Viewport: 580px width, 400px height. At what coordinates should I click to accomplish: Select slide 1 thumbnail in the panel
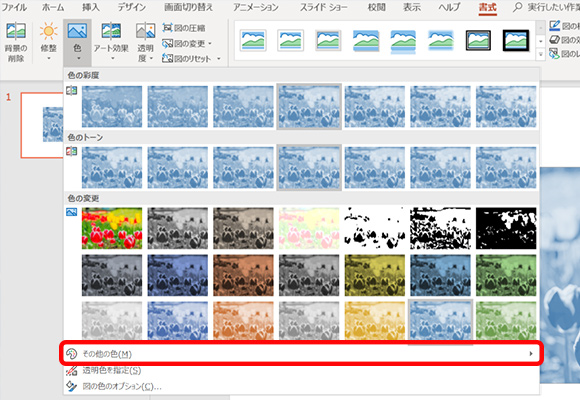(x=42, y=125)
